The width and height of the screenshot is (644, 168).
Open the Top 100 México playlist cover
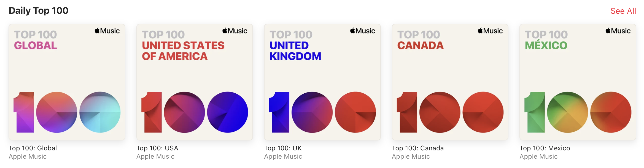578,82
